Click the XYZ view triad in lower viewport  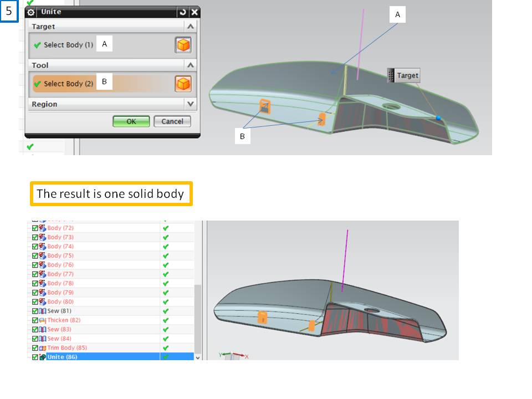click(234, 356)
